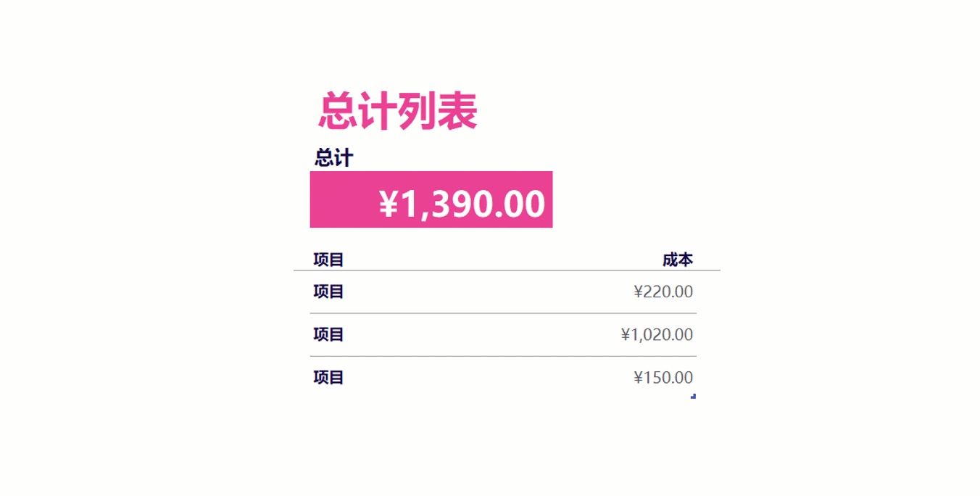
Task: Select the 成本 column header
Action: pos(677,260)
